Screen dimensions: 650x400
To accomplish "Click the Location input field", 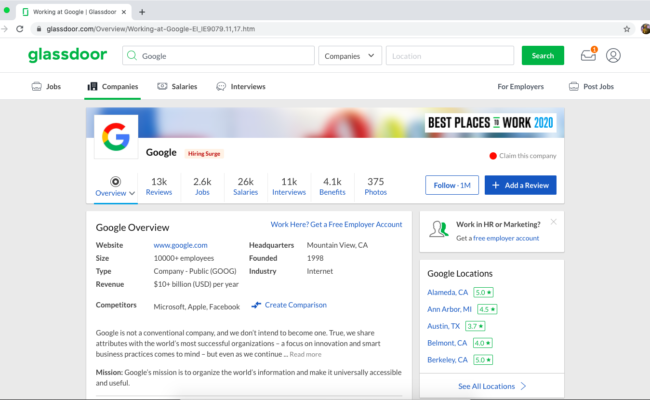I will click(x=450, y=56).
